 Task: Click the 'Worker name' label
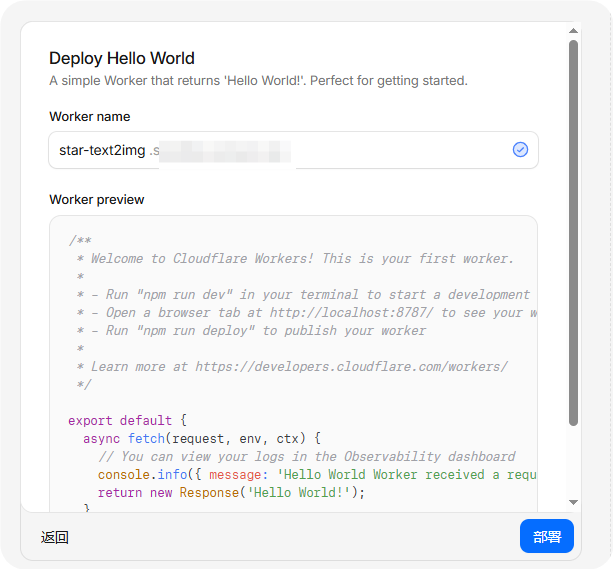coord(90,117)
